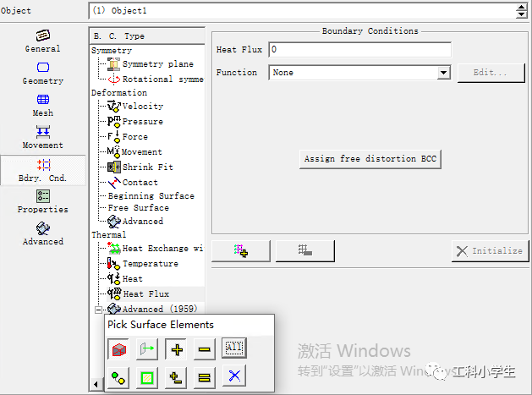Select Symmetry plane boundary condition
This screenshot has height=395, width=532.
151,63
